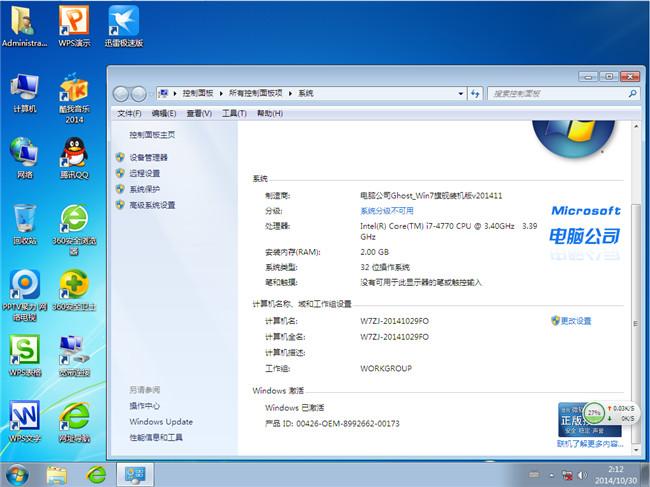The width and height of the screenshot is (650, 487).
Task: Open the 文件(F) menu
Action: pyautogui.click(x=129, y=113)
